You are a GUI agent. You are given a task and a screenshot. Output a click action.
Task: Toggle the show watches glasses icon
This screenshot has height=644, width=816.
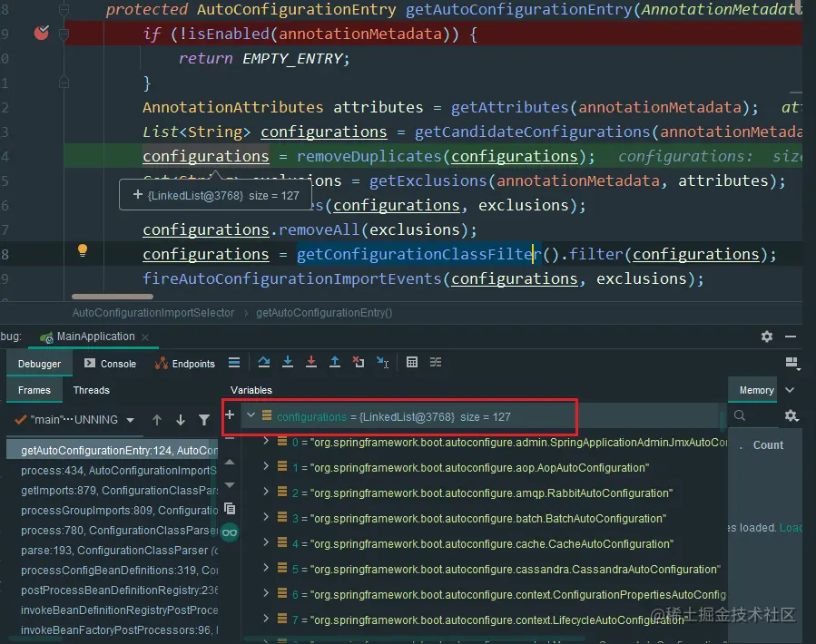tap(230, 532)
